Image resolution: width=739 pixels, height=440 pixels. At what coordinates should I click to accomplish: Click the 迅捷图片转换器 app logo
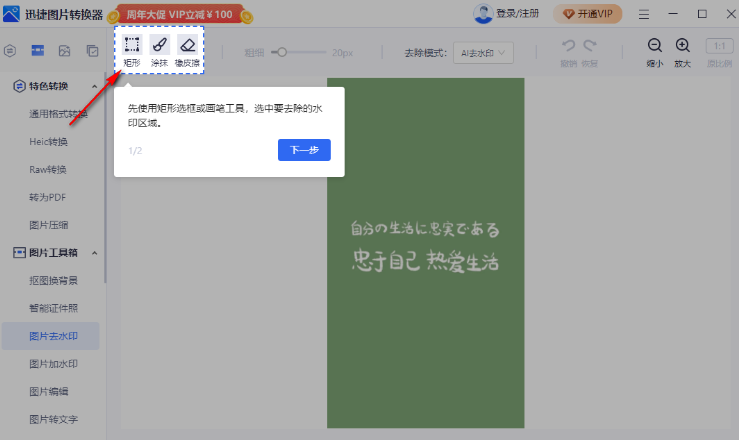coord(11,14)
